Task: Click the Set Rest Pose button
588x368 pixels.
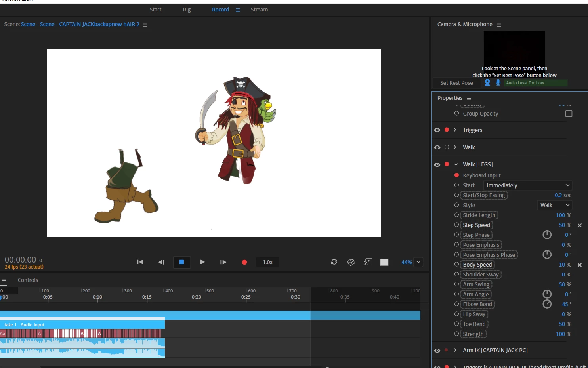Action: coord(456,83)
